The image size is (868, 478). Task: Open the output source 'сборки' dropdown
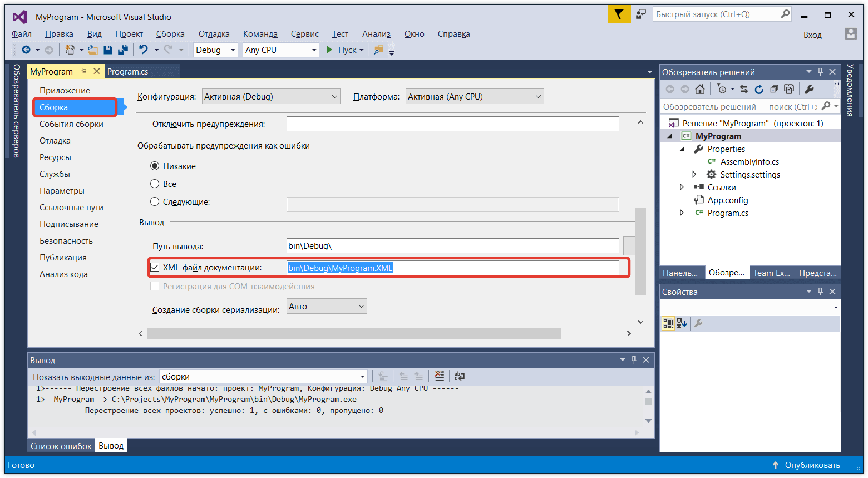263,377
